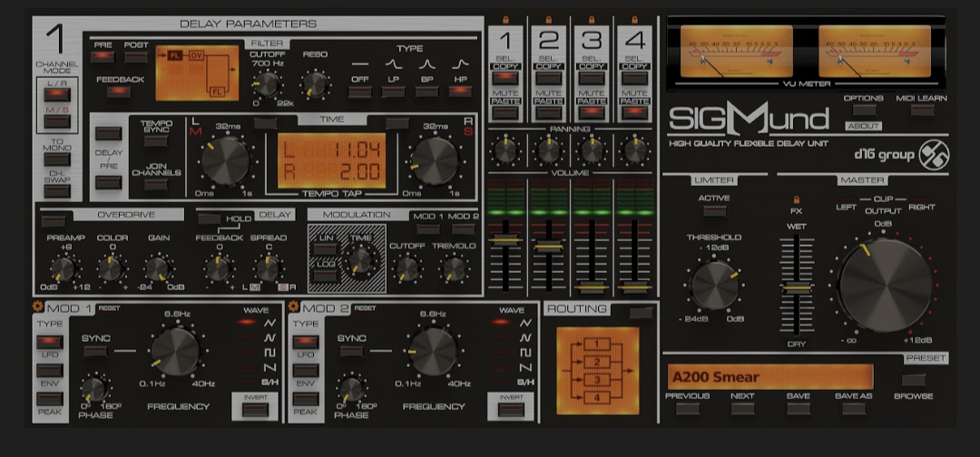Click the right VU meter

tap(875, 51)
